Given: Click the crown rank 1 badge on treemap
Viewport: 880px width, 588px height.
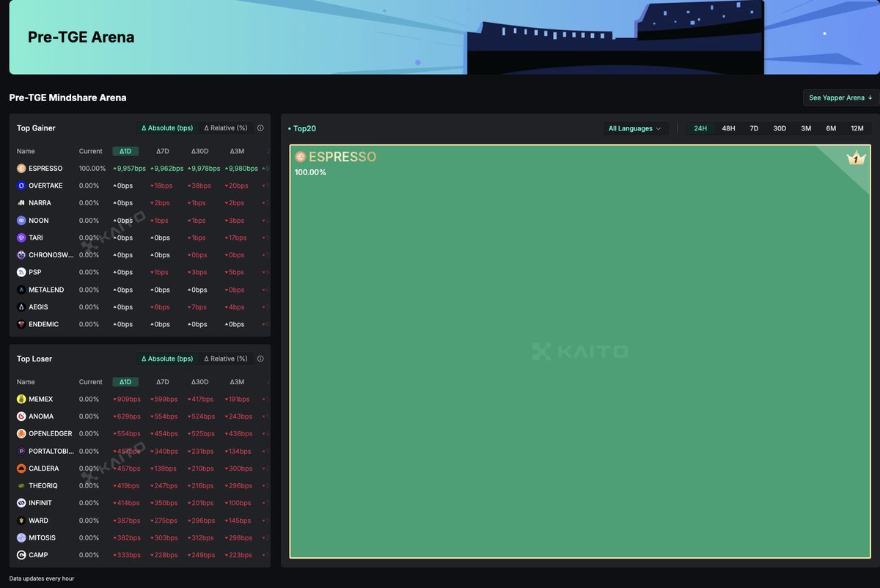Looking at the screenshot, I should tap(856, 158).
